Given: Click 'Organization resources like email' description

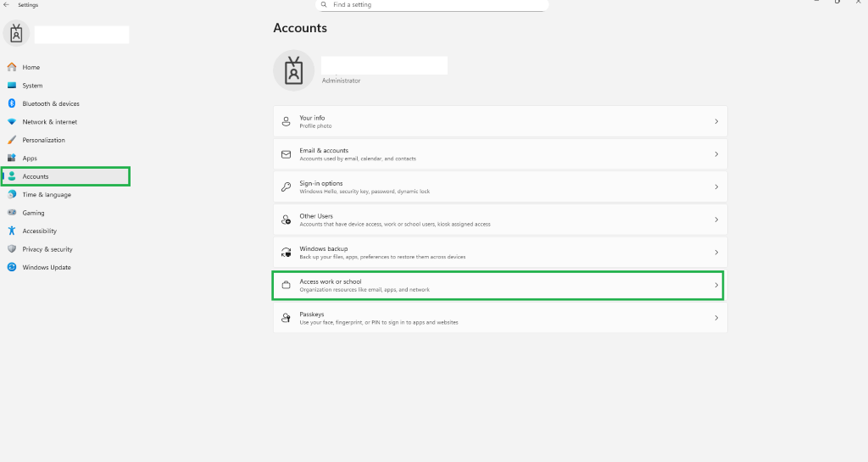Looking at the screenshot, I should [364, 290].
